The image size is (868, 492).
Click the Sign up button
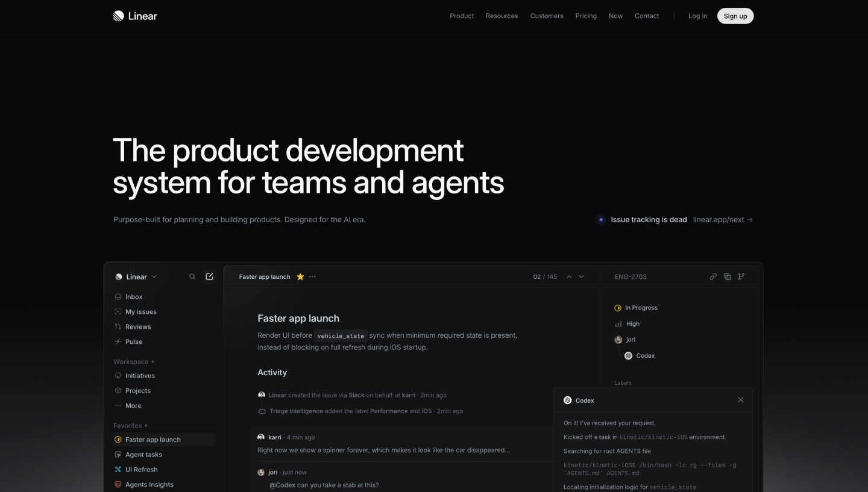(735, 16)
